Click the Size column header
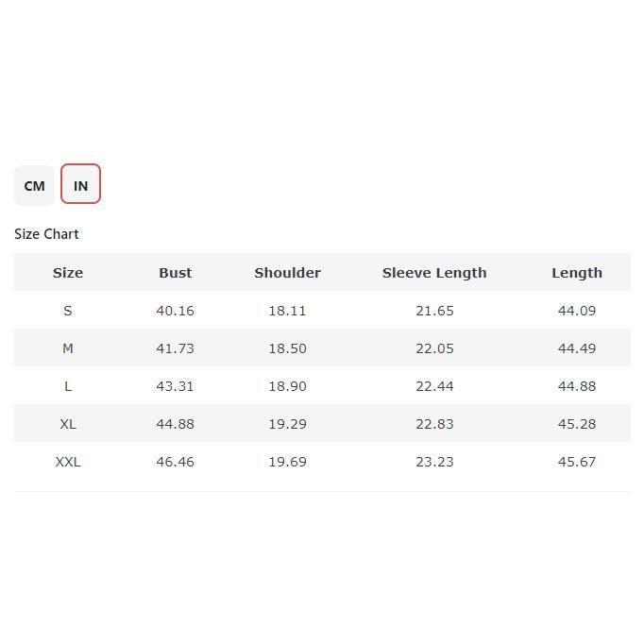The image size is (644, 644). [x=68, y=273]
